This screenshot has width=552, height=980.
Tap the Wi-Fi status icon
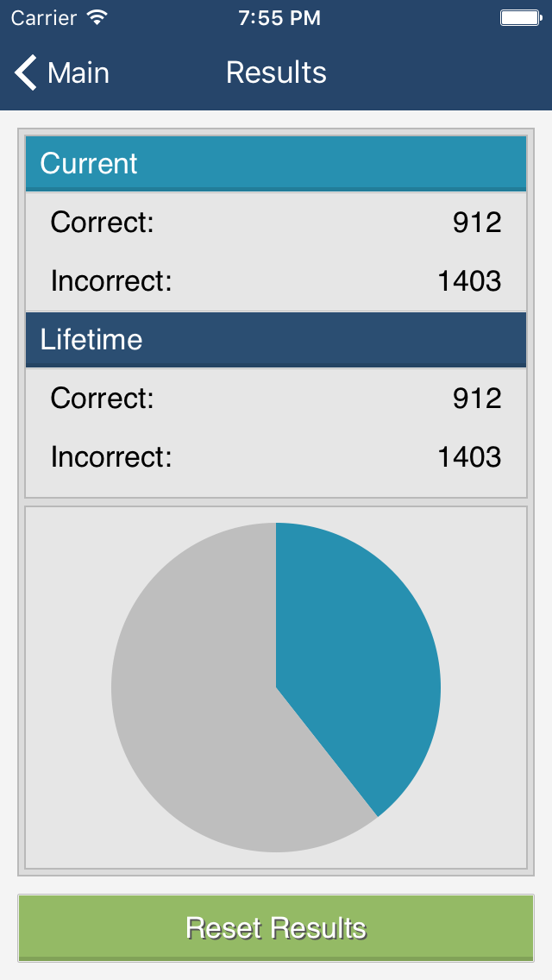[x=97, y=17]
